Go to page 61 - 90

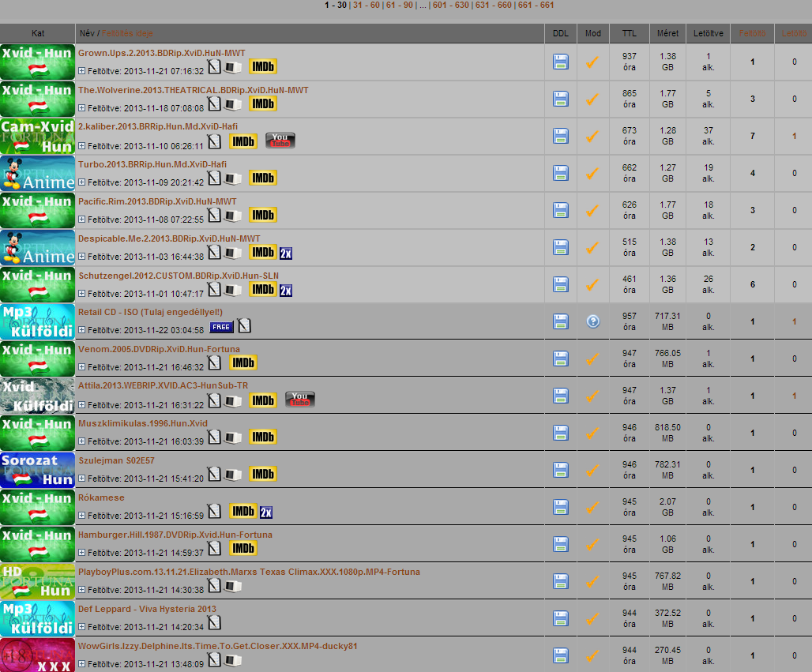pyautogui.click(x=399, y=6)
